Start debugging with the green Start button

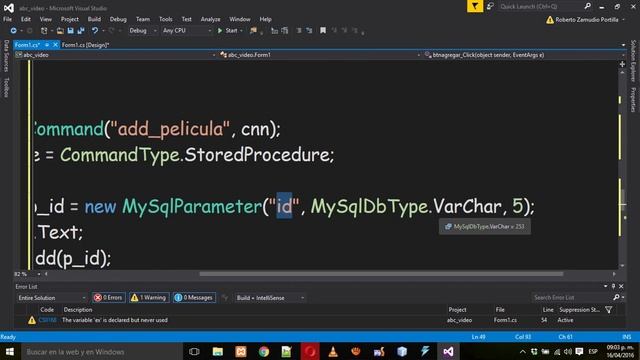[227, 31]
